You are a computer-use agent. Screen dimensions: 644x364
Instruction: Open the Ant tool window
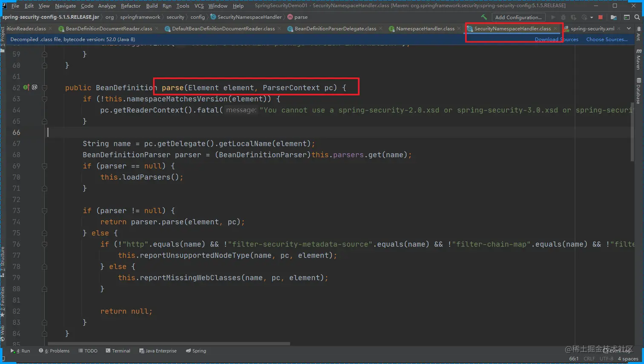[x=638, y=34]
